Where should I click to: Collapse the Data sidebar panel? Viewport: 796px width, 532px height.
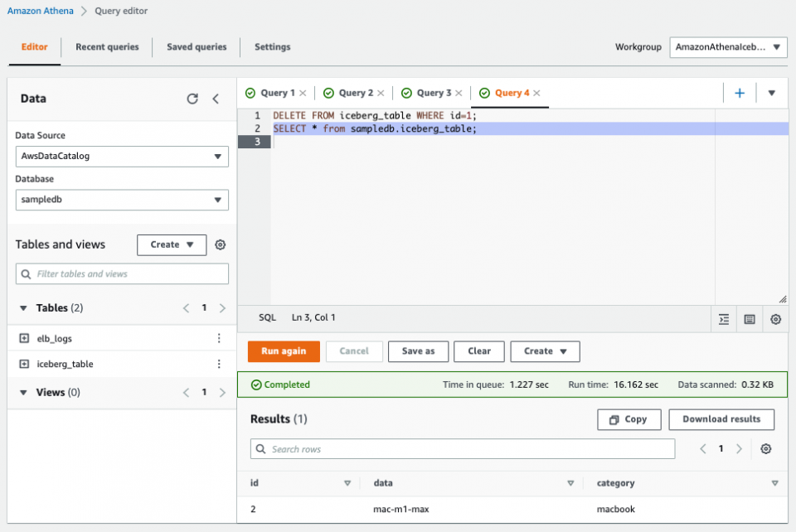(216, 99)
